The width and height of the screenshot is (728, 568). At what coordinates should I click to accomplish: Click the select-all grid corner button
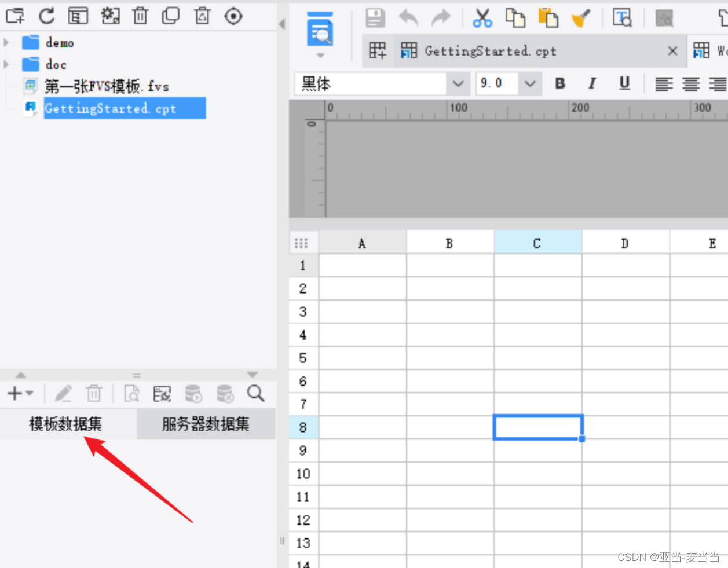click(x=303, y=243)
